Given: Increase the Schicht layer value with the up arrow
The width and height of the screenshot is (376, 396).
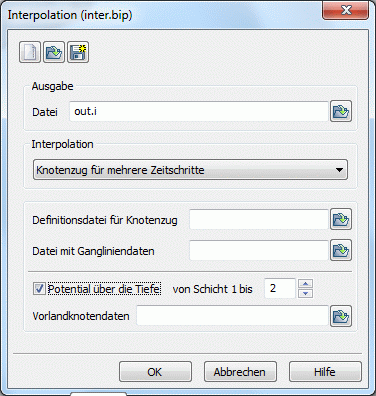Looking at the screenshot, I should 306,284.
